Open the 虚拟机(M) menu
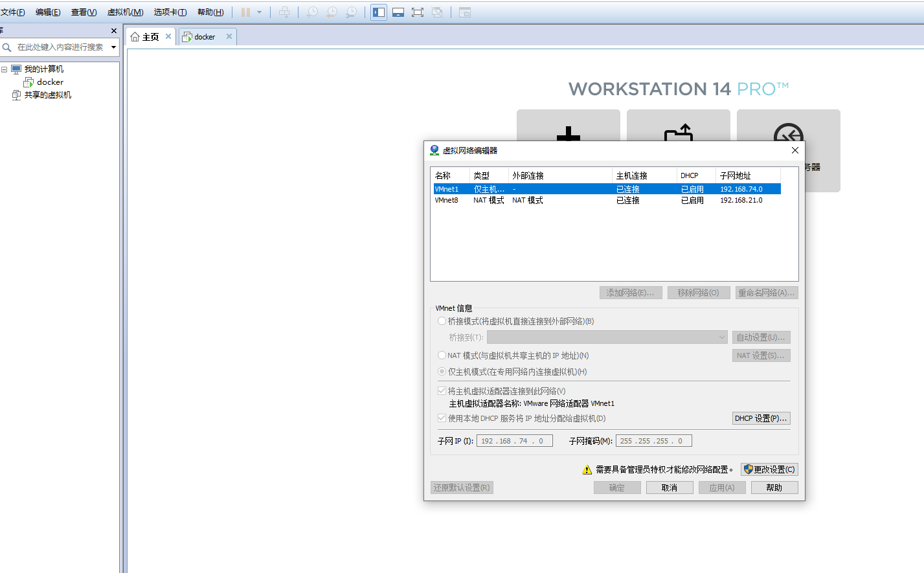This screenshot has height=573, width=924. coord(125,12)
